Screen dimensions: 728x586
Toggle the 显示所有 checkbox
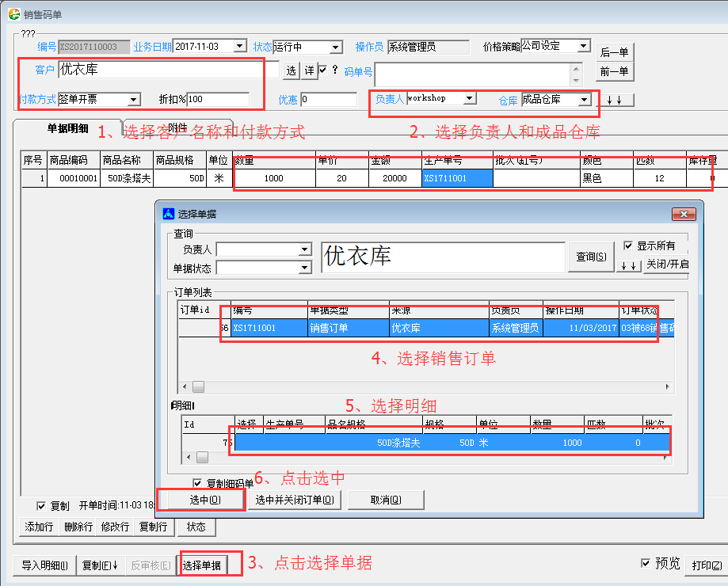pyautogui.click(x=628, y=245)
